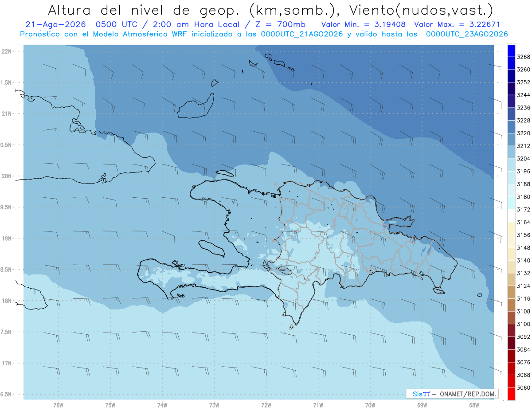Click the bright red swatch below 3060

click(x=511, y=394)
